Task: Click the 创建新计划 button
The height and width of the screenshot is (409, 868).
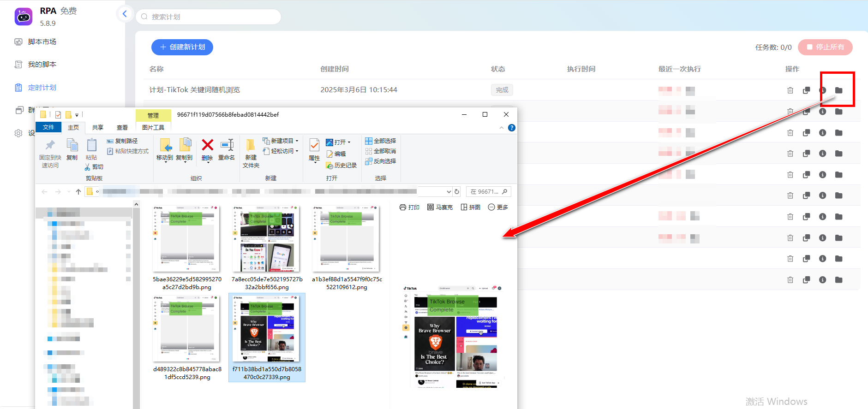Action: coord(182,47)
